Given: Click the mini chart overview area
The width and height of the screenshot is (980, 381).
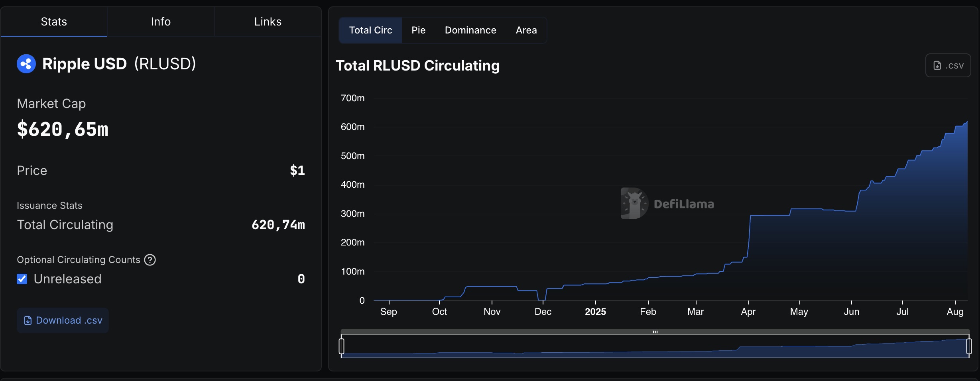Looking at the screenshot, I should click(x=655, y=346).
